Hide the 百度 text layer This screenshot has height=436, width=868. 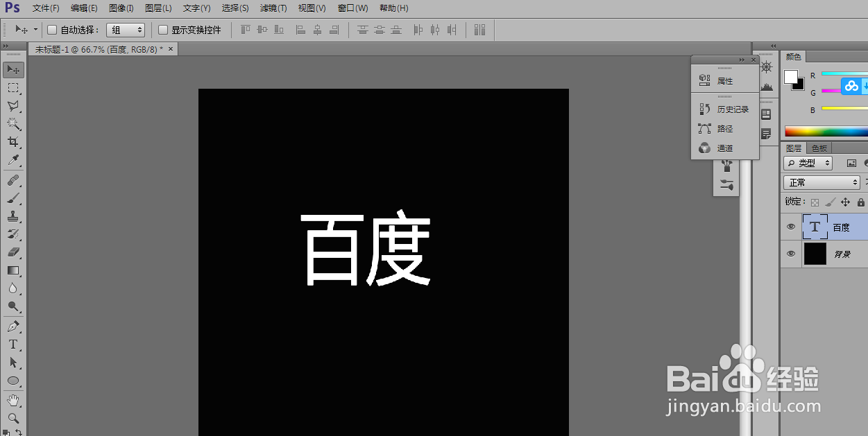coord(791,227)
